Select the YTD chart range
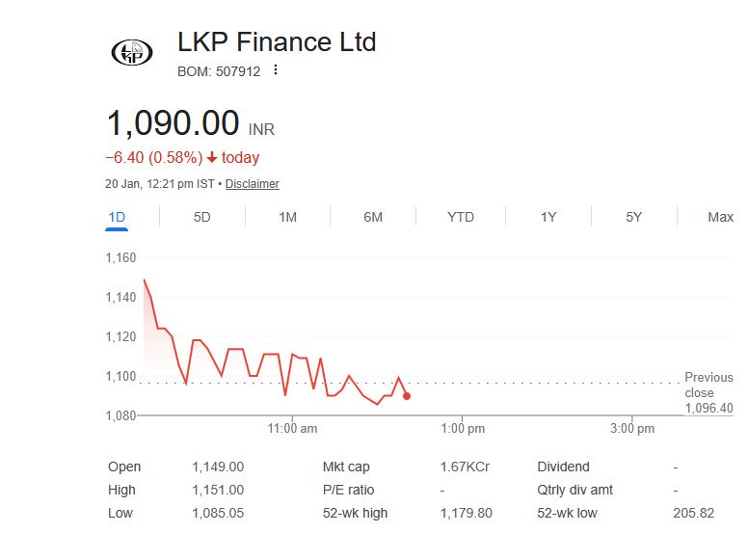This screenshot has width=748, height=560. pyautogui.click(x=461, y=217)
